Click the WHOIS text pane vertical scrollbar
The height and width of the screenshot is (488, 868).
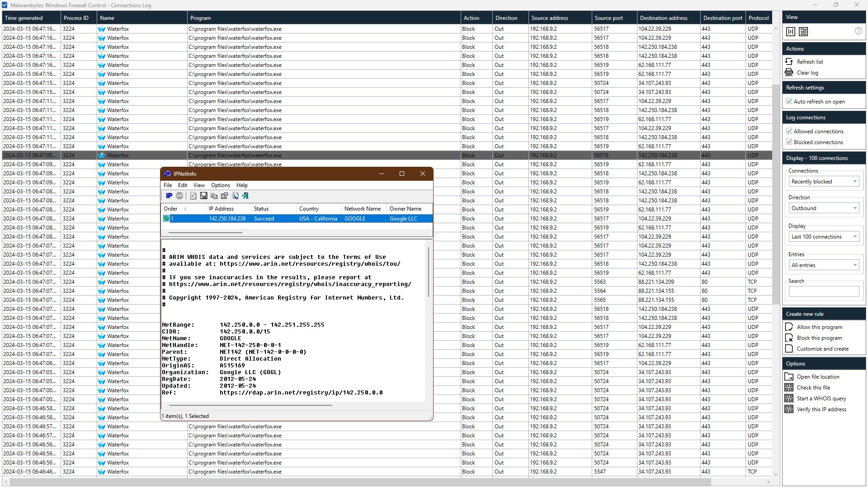[x=428, y=272]
